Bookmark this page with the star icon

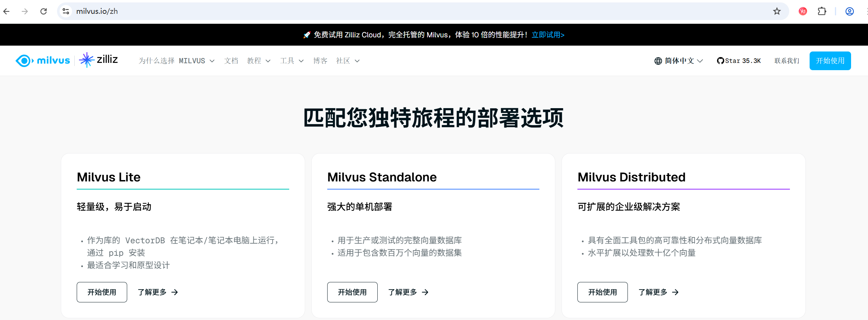[x=777, y=11]
